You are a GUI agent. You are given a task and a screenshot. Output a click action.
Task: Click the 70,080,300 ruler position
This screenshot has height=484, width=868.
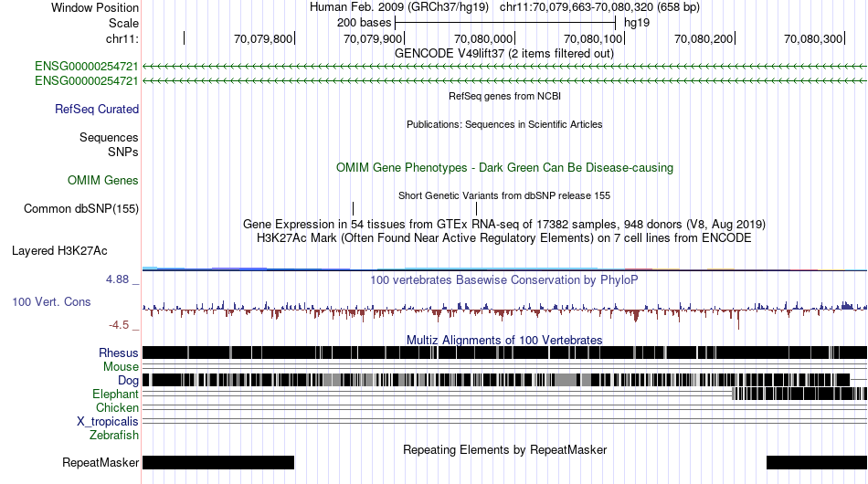pyautogui.click(x=813, y=38)
